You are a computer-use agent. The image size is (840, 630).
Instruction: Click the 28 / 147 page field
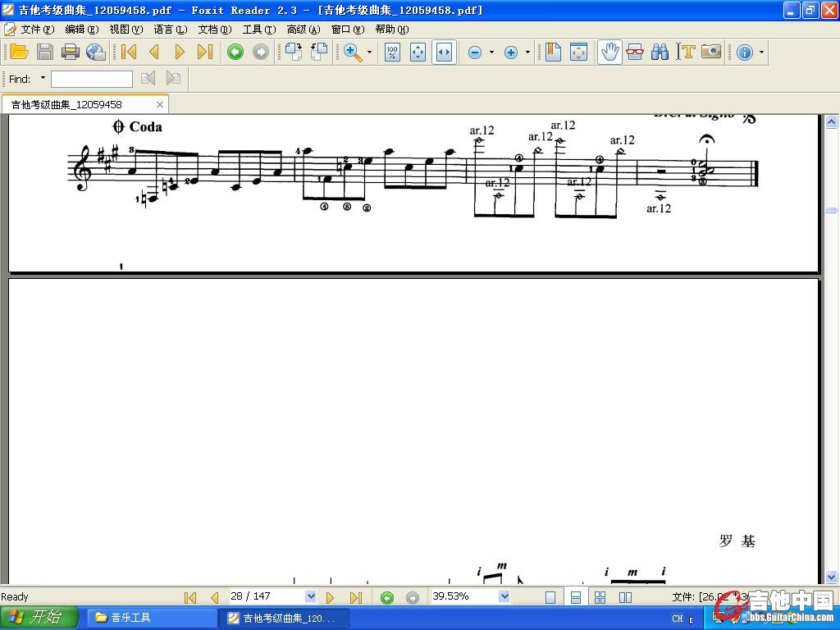[x=267, y=596]
